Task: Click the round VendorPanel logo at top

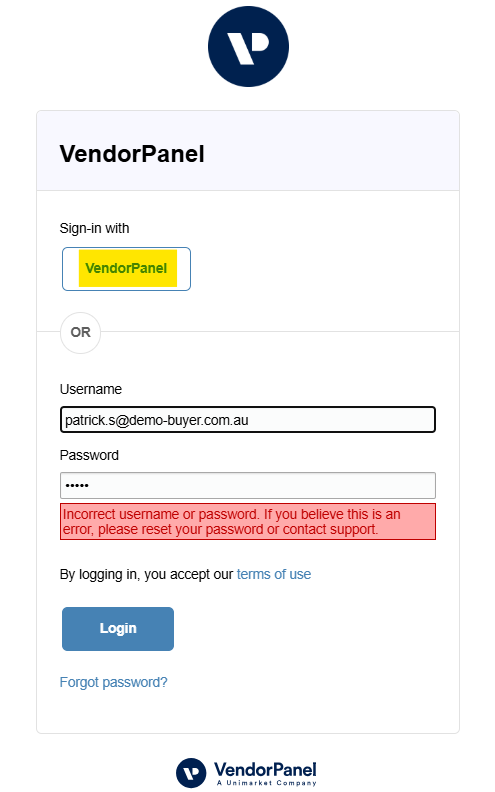Action: pos(248,46)
